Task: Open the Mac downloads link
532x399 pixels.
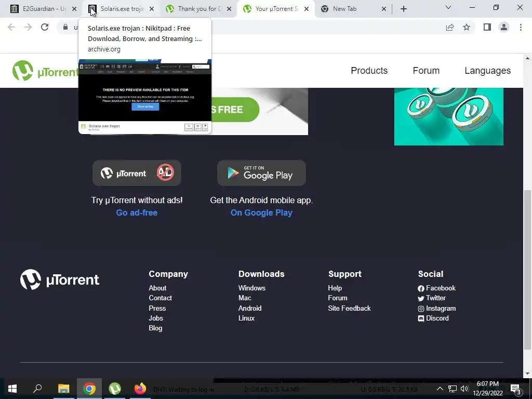Action: click(245, 298)
